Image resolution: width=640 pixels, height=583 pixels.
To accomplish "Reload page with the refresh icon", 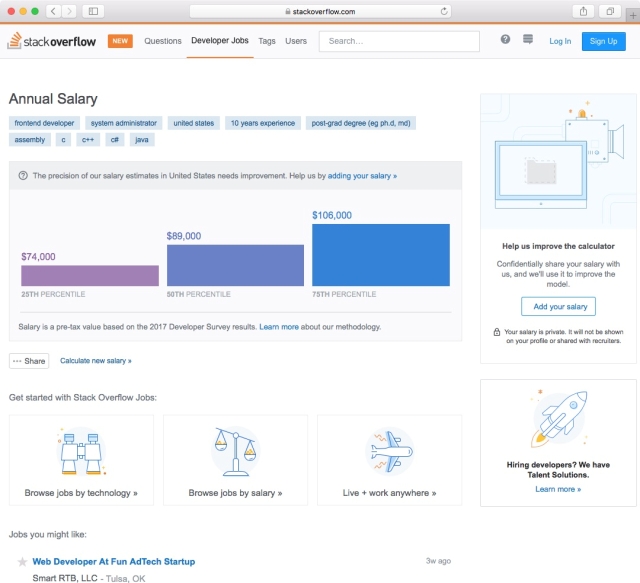I will [444, 11].
